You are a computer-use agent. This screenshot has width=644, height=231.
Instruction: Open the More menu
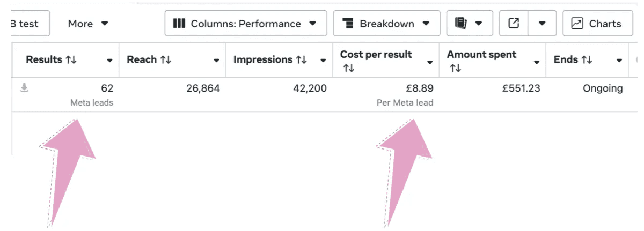tap(88, 24)
